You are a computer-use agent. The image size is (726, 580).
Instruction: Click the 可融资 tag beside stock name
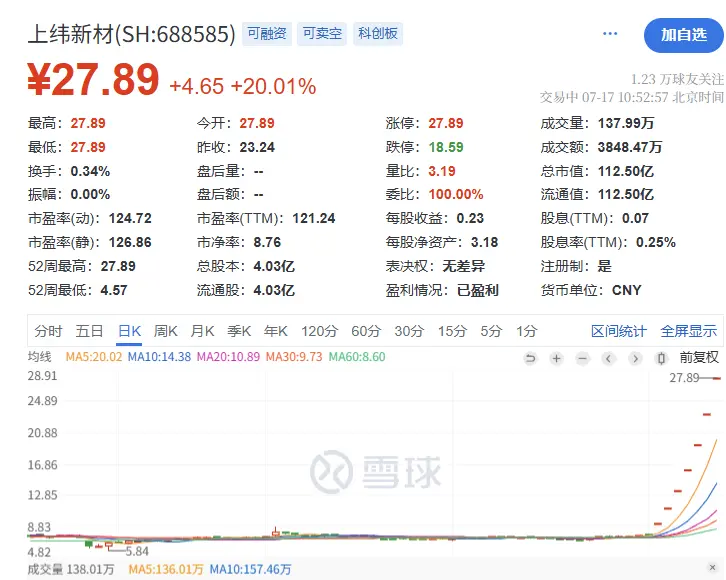tap(267, 34)
